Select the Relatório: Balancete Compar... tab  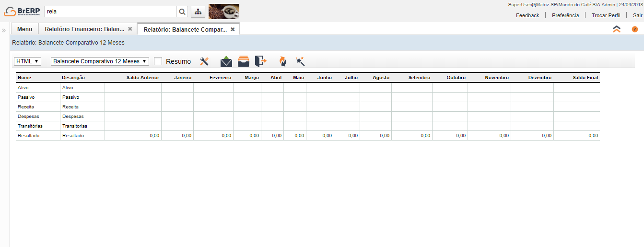pyautogui.click(x=185, y=29)
